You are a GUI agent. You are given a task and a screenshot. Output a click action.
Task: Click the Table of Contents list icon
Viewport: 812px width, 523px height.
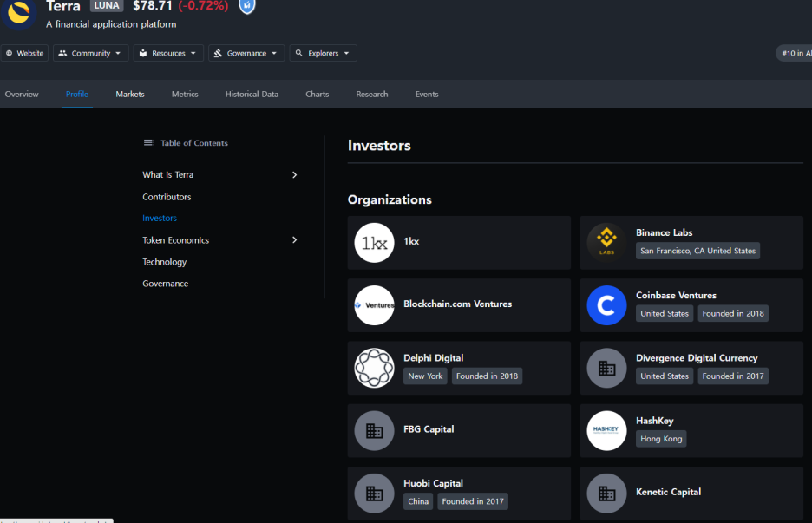coord(149,142)
